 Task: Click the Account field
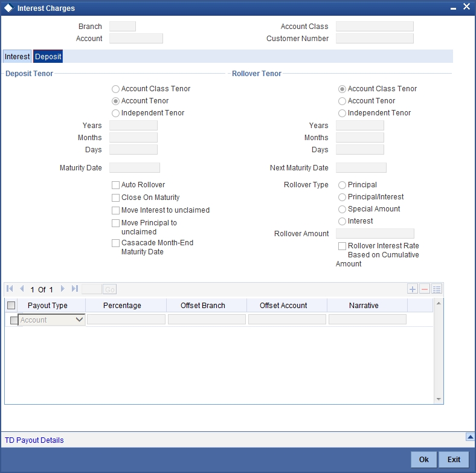point(136,39)
